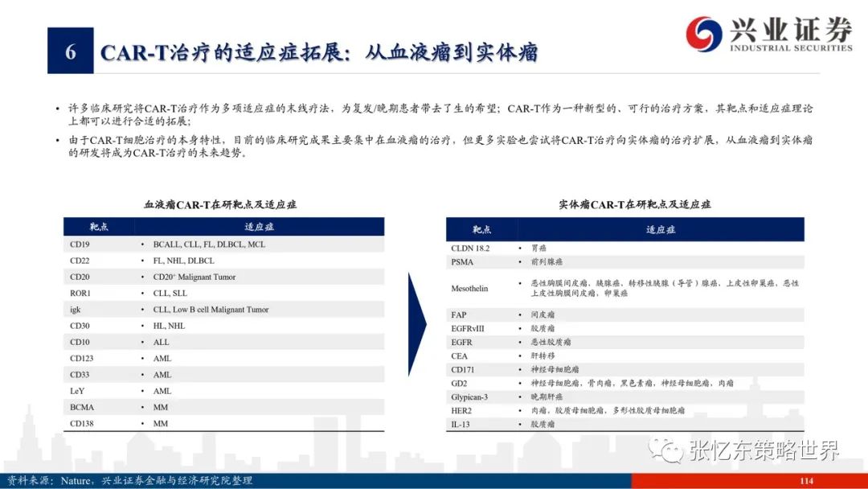The width and height of the screenshot is (868, 489).
Task: Click the first bullet paragraph starting 许多临床研究
Action: tap(440, 115)
